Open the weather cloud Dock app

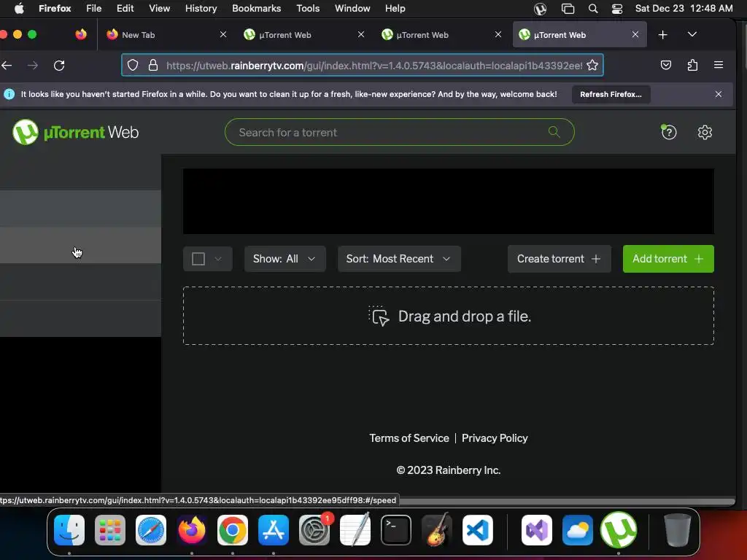(x=578, y=529)
